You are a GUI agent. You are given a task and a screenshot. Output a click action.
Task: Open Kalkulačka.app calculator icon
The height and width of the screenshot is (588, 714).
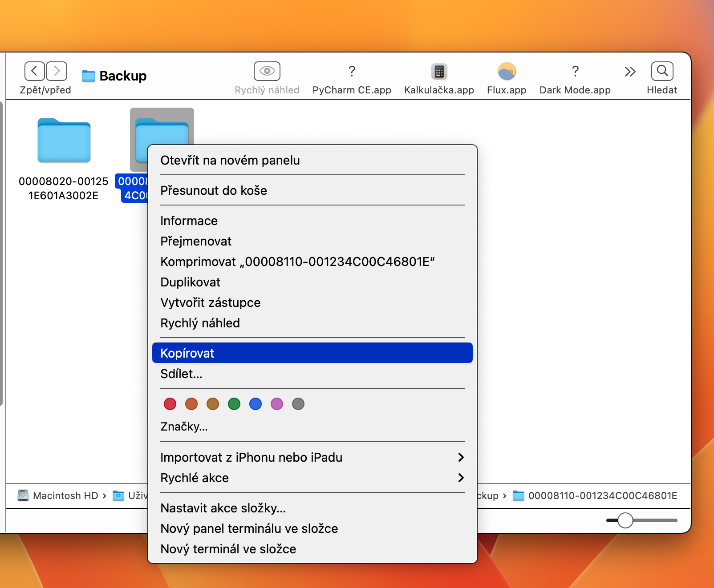click(439, 71)
